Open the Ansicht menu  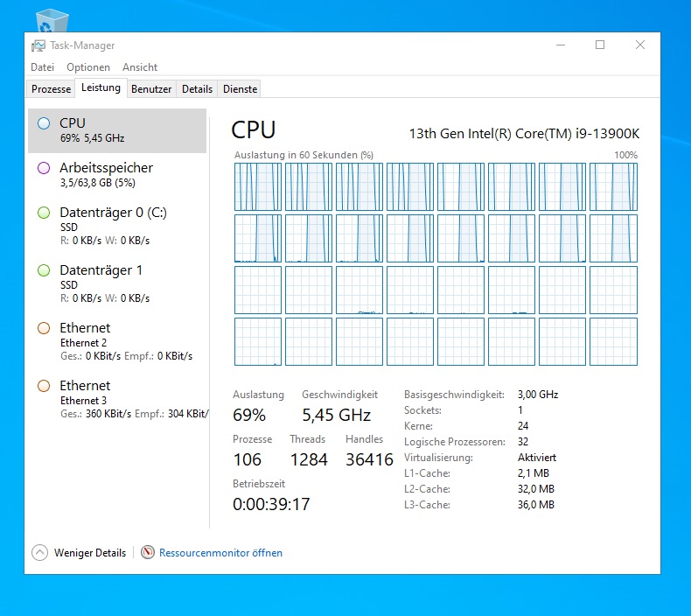click(x=140, y=67)
